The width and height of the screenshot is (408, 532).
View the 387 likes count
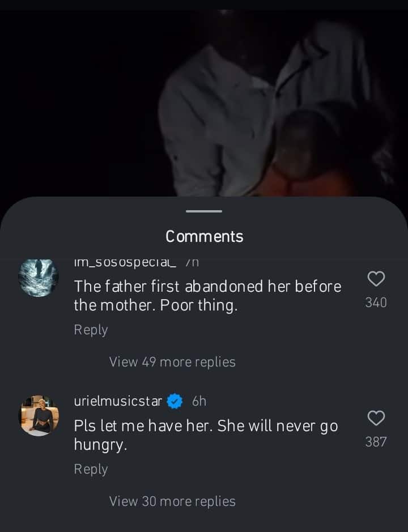pyautogui.click(x=376, y=442)
